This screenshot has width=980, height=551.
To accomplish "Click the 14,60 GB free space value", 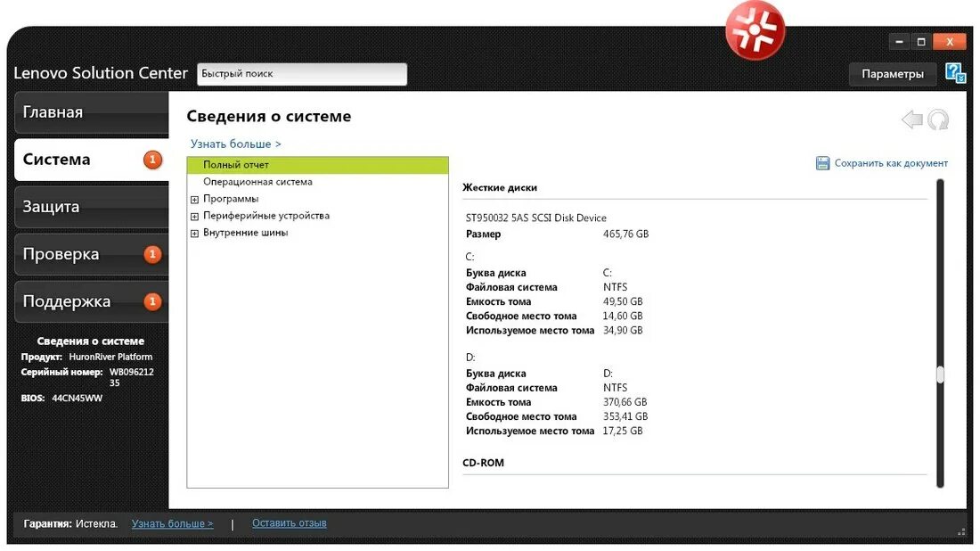I will click(623, 316).
